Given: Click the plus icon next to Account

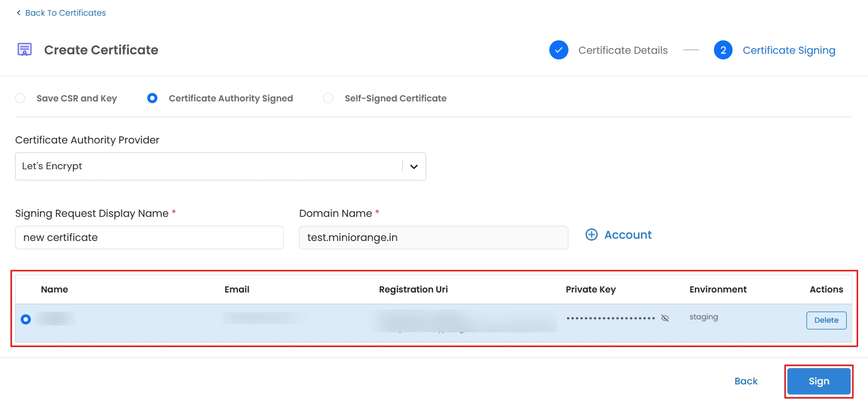Looking at the screenshot, I should 592,235.
